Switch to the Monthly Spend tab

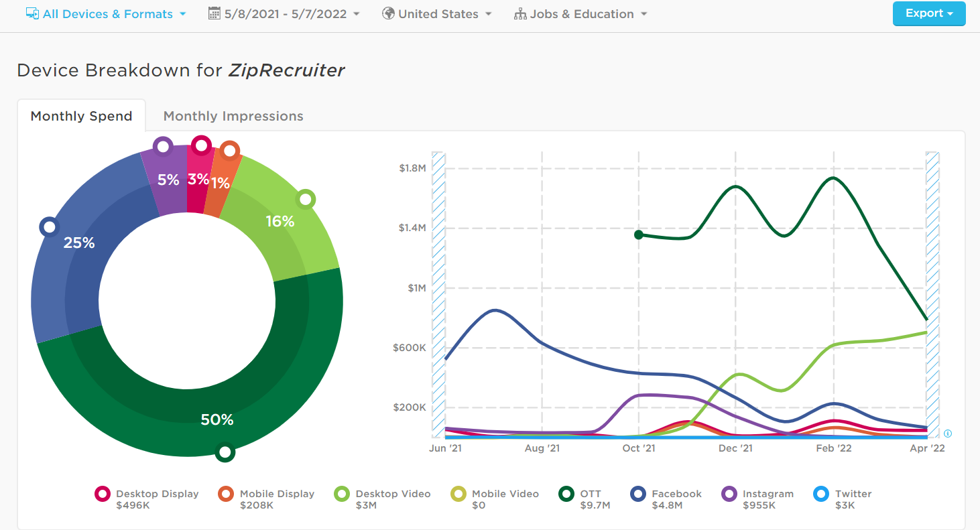(81, 116)
